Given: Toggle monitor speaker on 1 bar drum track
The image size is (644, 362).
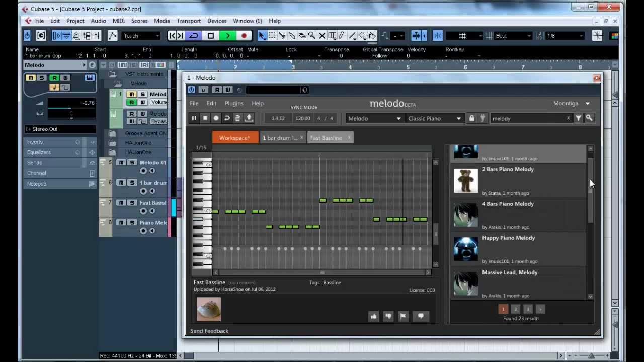Looking at the screenshot, I should coord(152,191).
